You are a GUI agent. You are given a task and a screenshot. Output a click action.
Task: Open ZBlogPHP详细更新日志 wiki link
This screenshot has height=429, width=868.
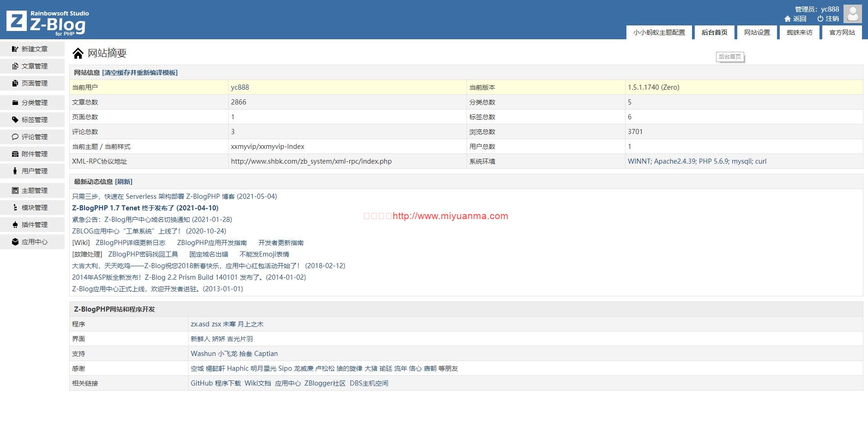(130, 243)
